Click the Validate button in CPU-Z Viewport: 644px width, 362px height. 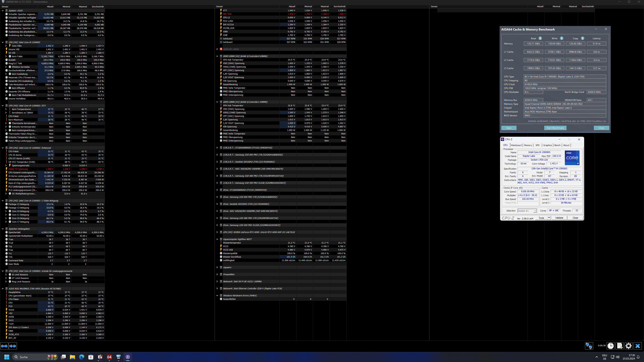[x=559, y=218]
